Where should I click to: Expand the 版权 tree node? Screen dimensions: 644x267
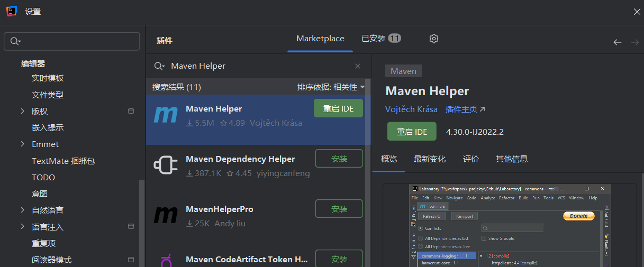click(22, 111)
